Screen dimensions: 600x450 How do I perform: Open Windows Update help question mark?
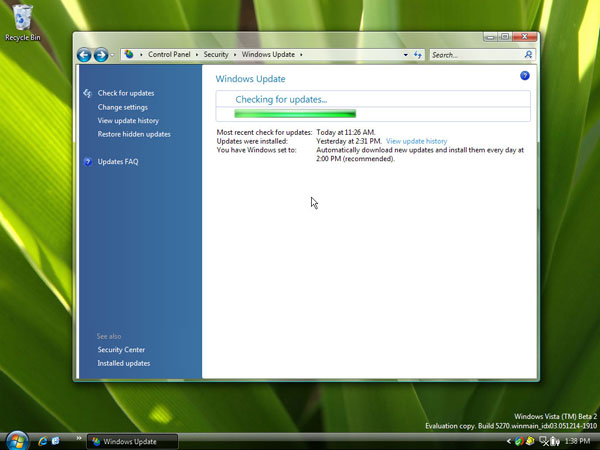(525, 76)
